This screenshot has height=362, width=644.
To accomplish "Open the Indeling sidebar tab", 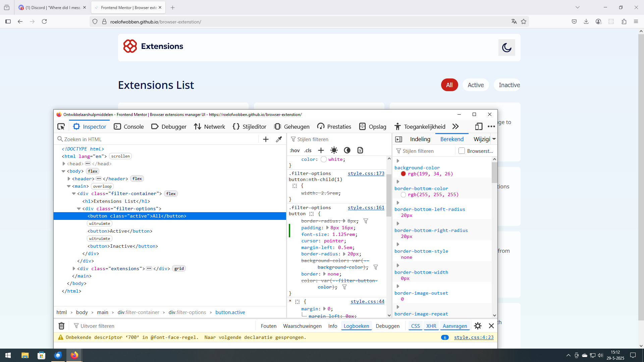I will tap(420, 139).
